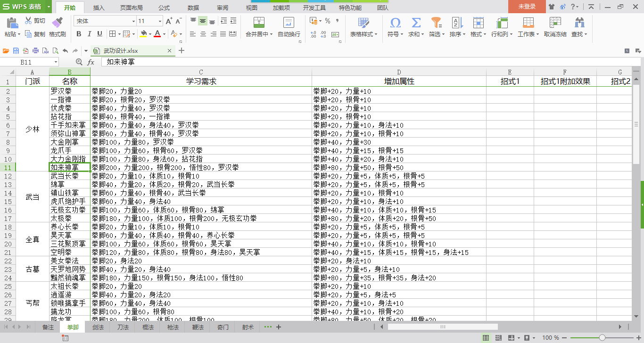Click the Sort (排序) A-Z icon

point(457,23)
